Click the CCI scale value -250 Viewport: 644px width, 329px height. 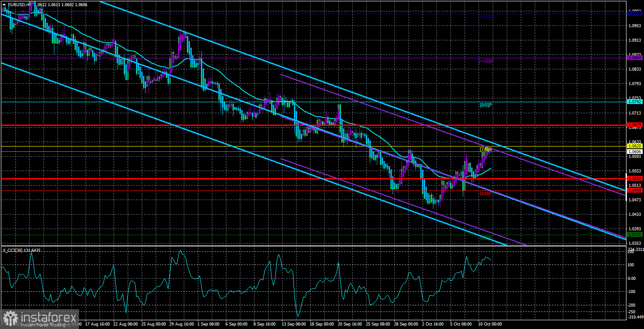[x=632, y=311]
